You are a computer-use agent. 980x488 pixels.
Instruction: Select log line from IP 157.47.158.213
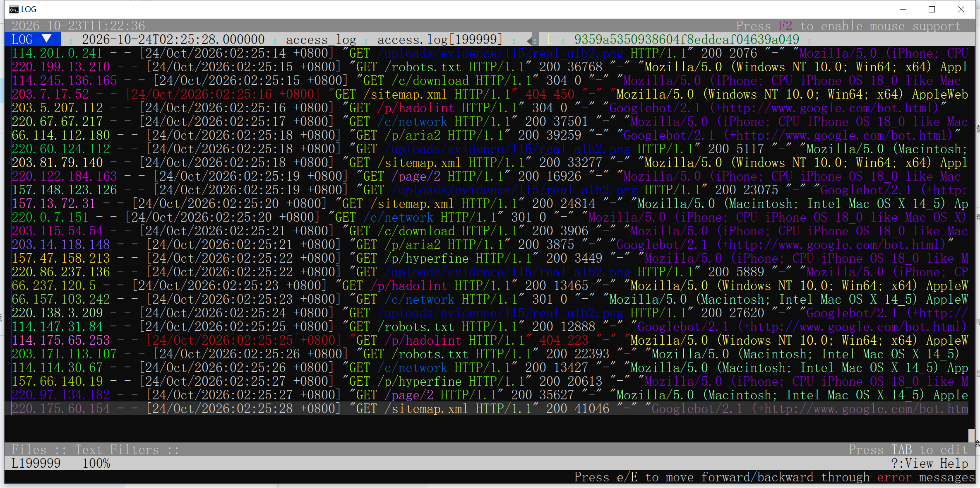click(x=490, y=258)
